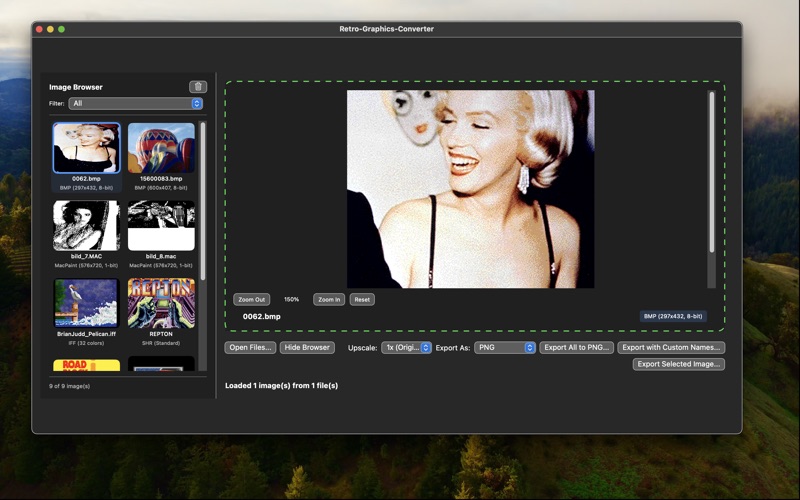This screenshot has width=800, height=500.
Task: Click the Zoom In button
Action: [329, 299]
